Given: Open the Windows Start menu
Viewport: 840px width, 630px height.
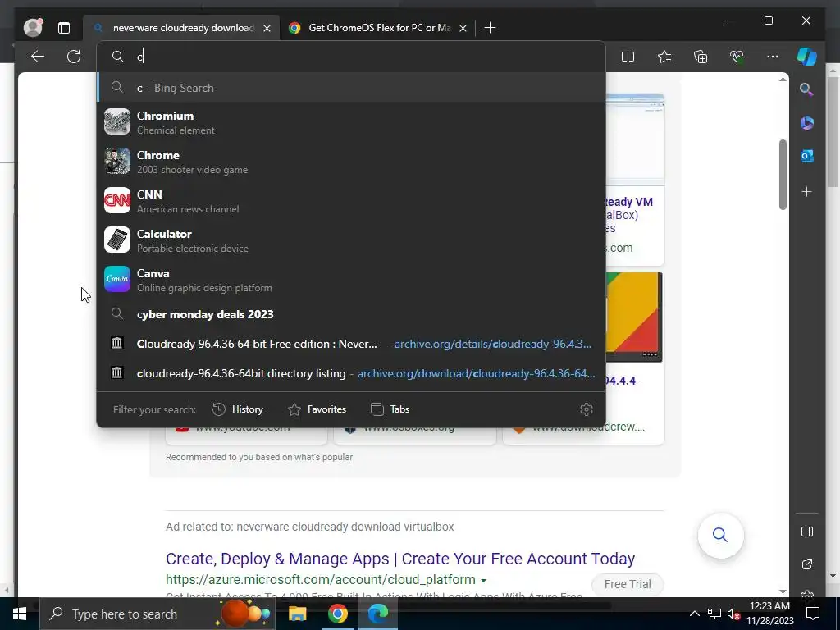Looking at the screenshot, I should 20,614.
